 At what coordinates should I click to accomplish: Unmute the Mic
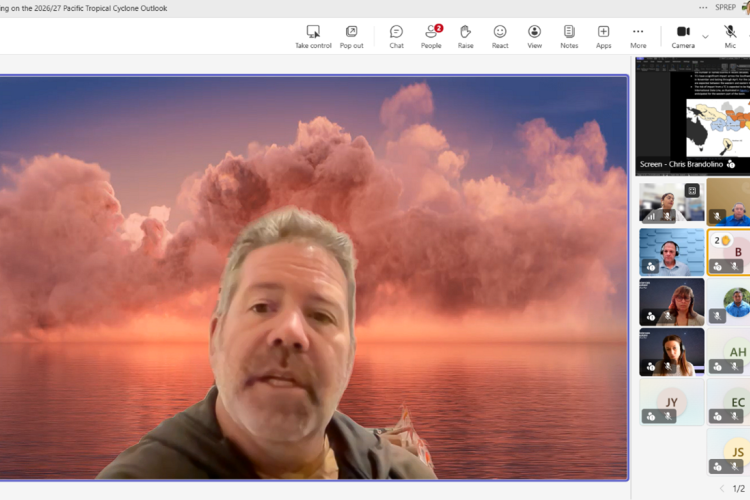coord(730,37)
